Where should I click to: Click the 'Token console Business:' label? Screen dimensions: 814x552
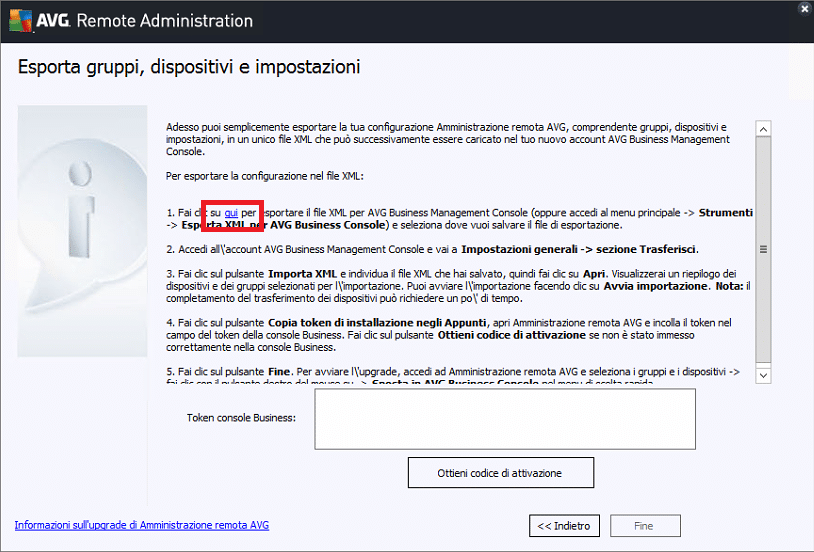241,417
